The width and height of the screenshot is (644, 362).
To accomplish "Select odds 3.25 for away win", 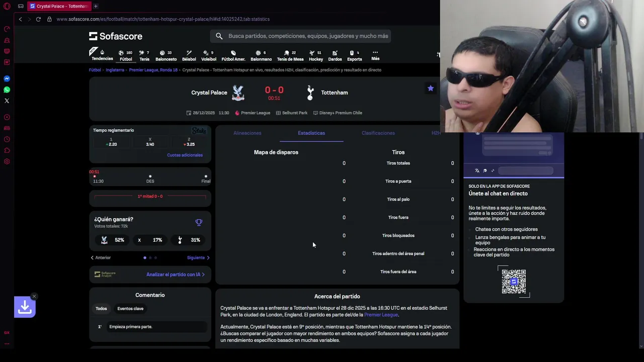I will point(189,142).
